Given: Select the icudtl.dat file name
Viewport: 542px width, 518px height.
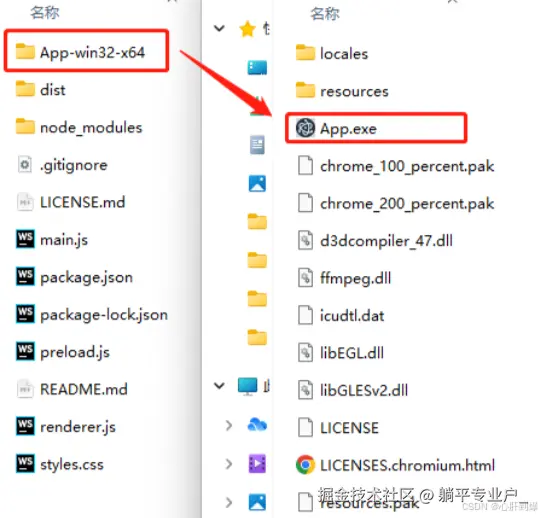Looking at the screenshot, I should pos(352,315).
